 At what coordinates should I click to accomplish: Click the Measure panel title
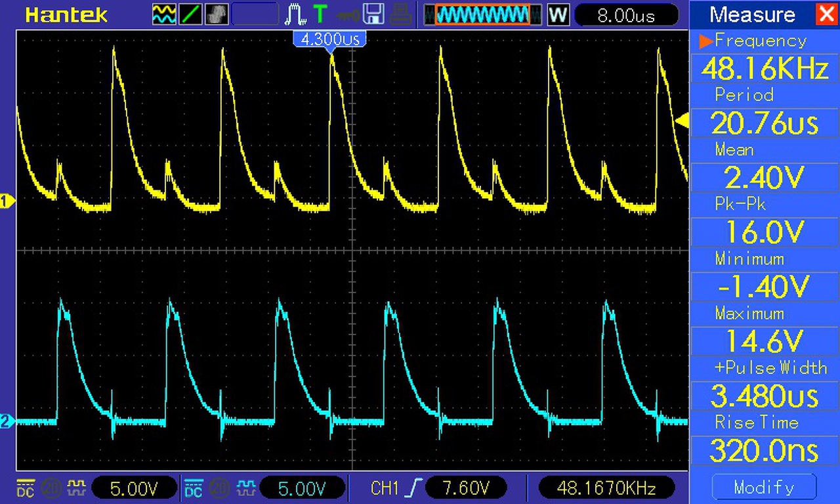[752, 14]
